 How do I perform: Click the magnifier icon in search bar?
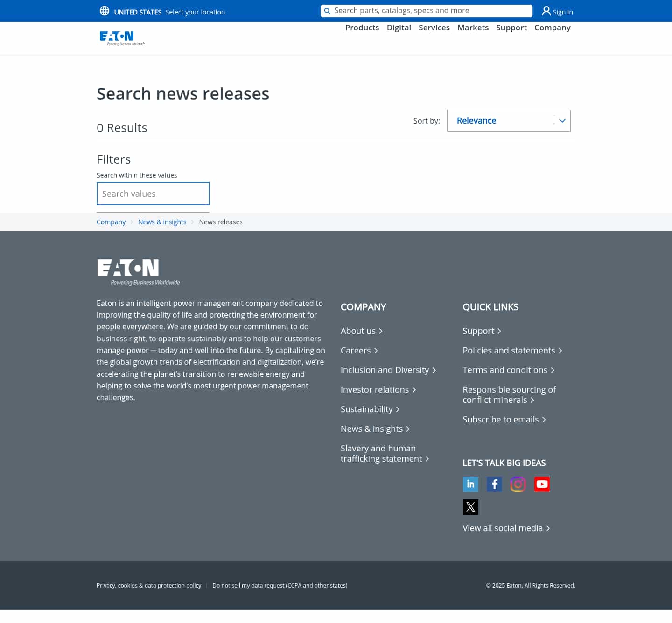[327, 11]
